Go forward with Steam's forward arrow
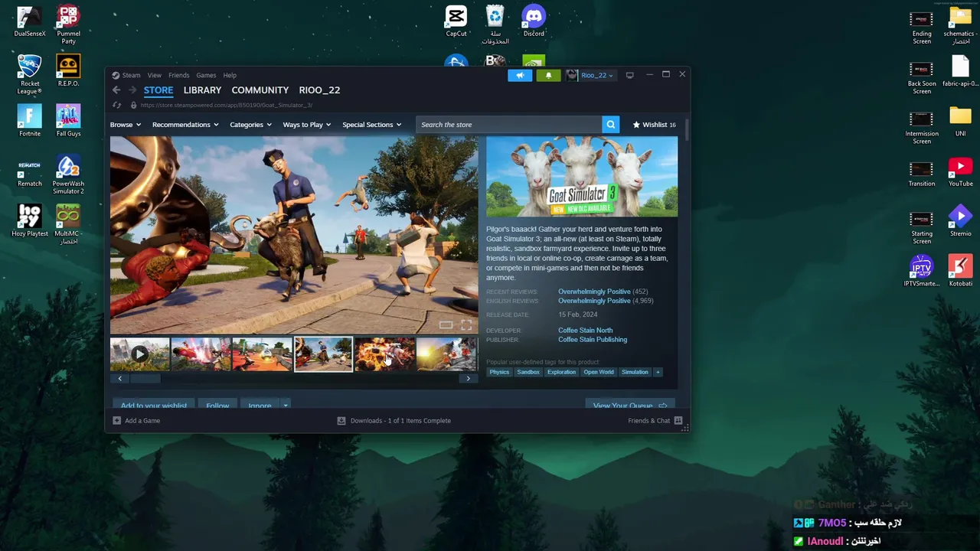Image resolution: width=980 pixels, height=551 pixels. point(132,90)
